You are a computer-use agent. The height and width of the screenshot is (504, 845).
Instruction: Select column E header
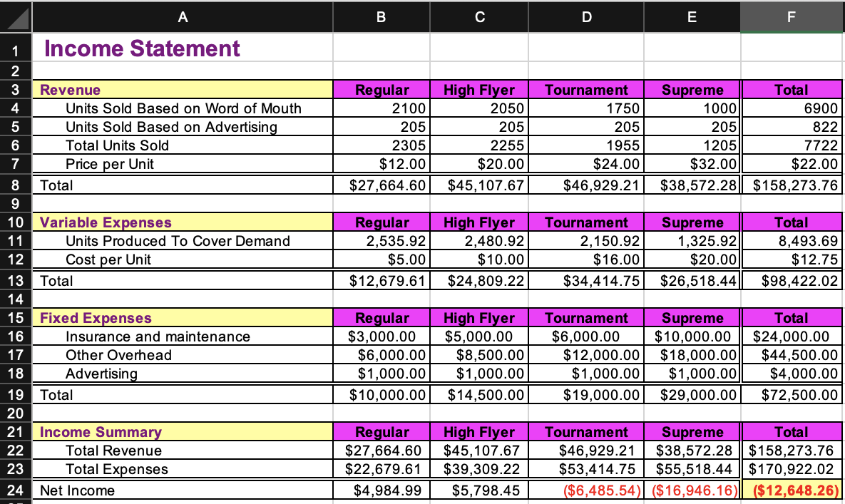692,18
